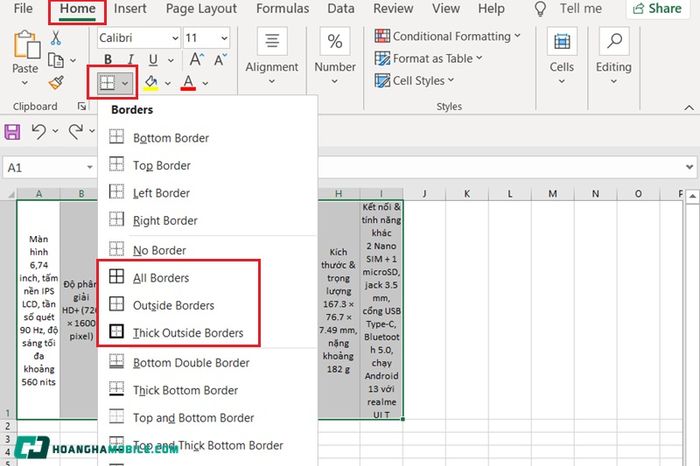Open the Undo history dropdown arrow
The width and height of the screenshot is (700, 466).
[55, 131]
